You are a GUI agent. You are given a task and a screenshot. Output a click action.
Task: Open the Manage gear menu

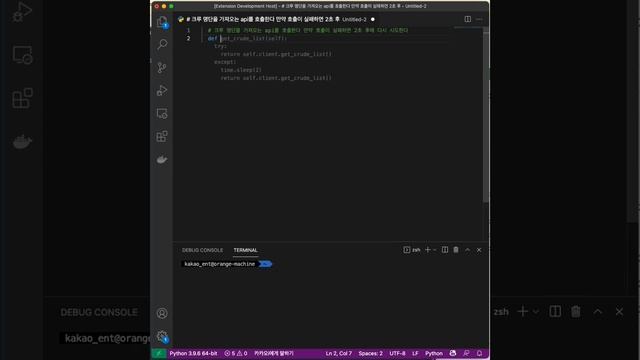(162, 336)
